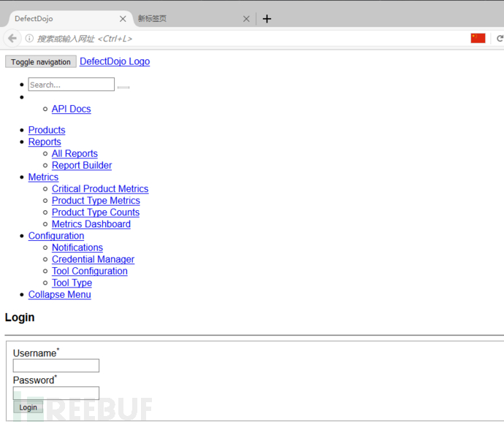Click the Password input field
The image size is (504, 427).
[56, 393]
